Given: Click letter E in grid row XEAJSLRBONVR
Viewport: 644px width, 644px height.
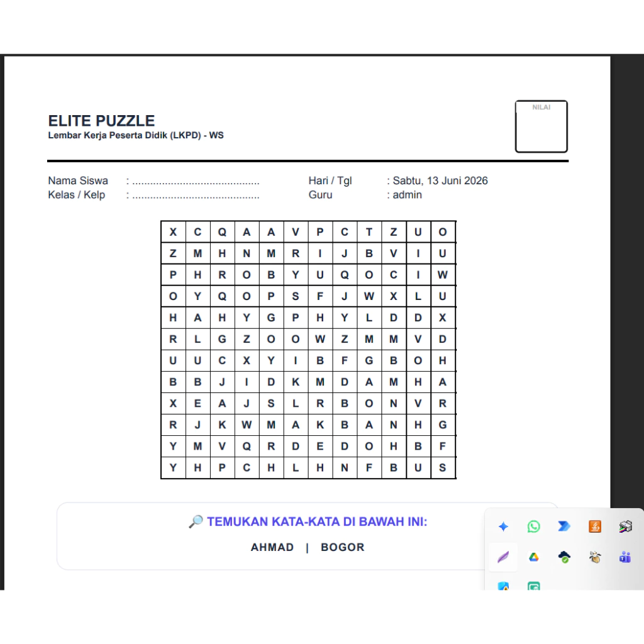Looking at the screenshot, I should coord(197,403).
